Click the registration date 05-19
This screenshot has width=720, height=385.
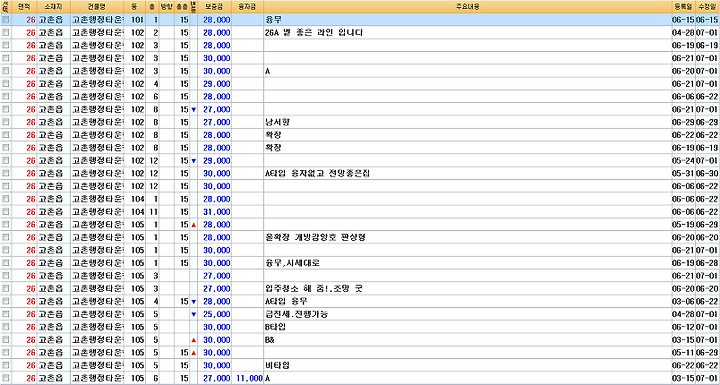[683, 225]
